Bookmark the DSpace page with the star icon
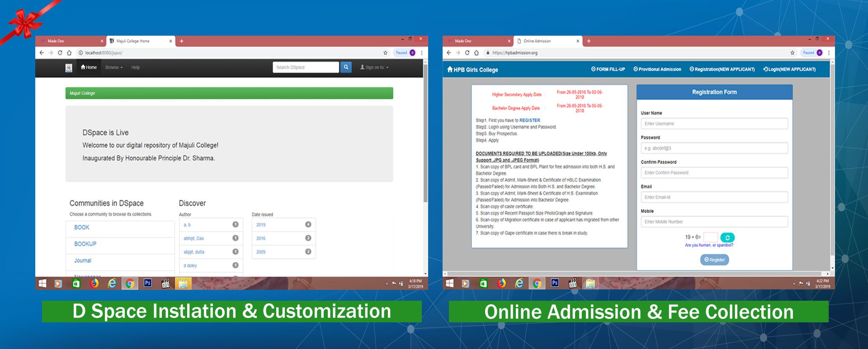This screenshot has width=868, height=349. [385, 53]
